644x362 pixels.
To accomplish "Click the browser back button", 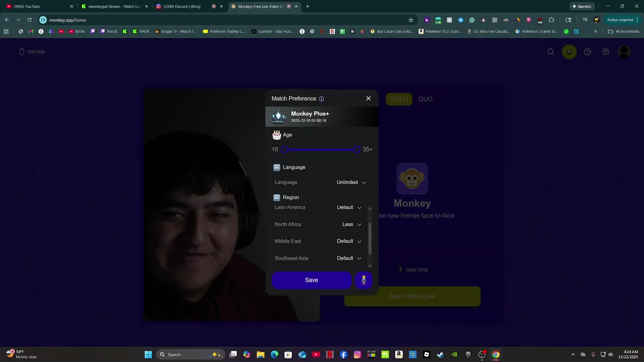I will point(7,20).
